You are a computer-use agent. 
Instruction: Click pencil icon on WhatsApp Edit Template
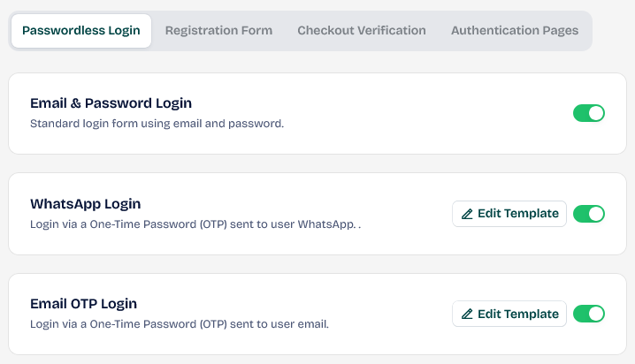[467, 214]
